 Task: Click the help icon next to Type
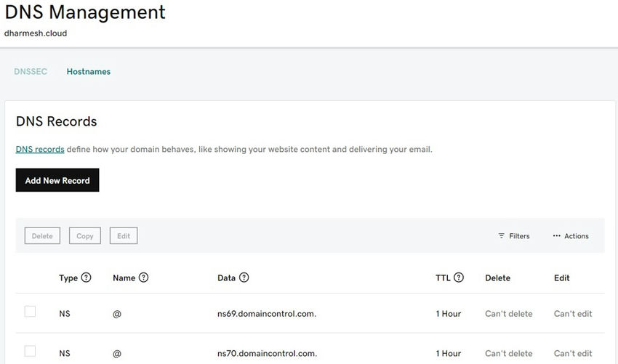click(x=87, y=278)
